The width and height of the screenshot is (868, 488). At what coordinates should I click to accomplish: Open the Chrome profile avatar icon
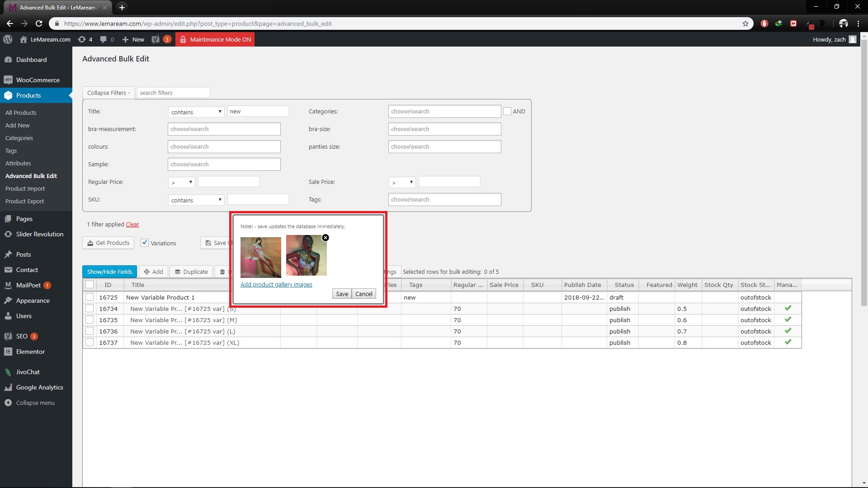pos(844,23)
